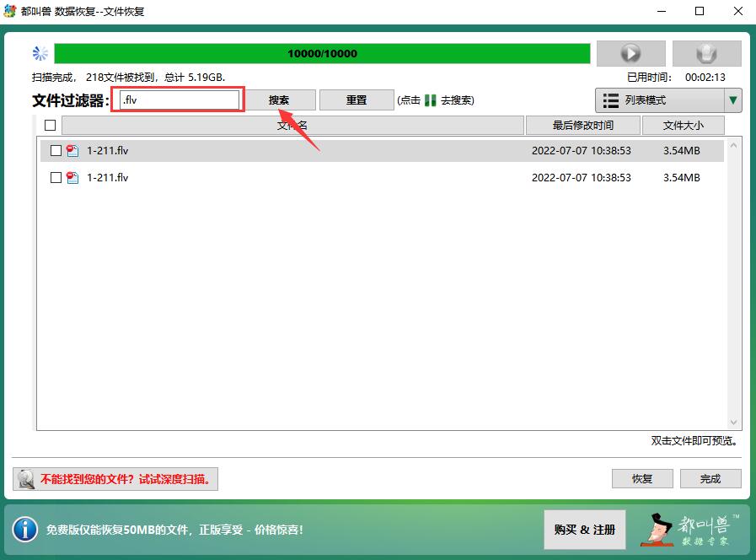Screen dimensions: 756x560
Task: Check the select-all checkbox in header
Action: [50, 125]
